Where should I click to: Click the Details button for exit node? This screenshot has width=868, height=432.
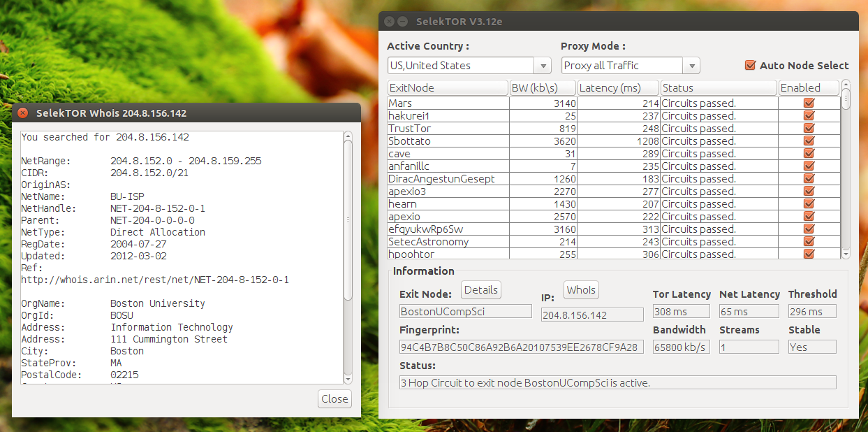481,289
